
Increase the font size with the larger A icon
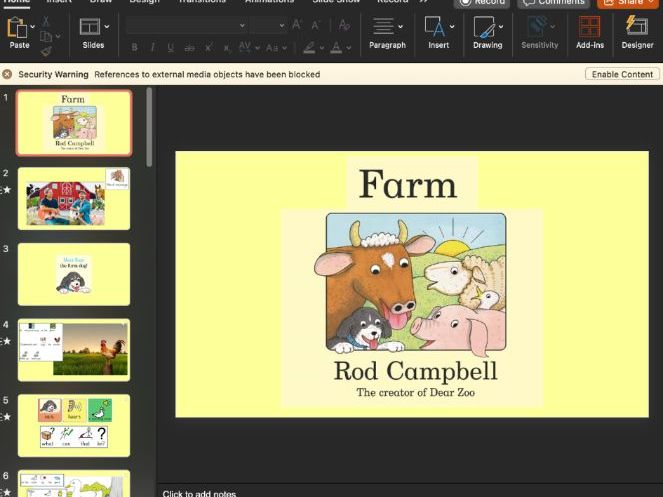297,25
